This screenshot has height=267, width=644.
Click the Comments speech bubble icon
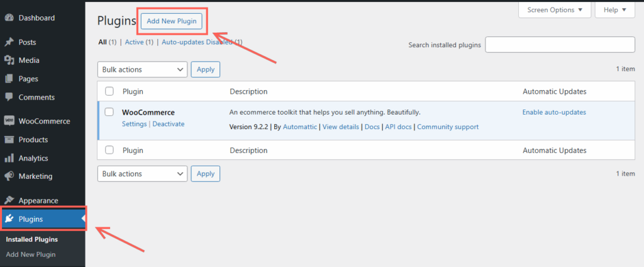click(9, 98)
